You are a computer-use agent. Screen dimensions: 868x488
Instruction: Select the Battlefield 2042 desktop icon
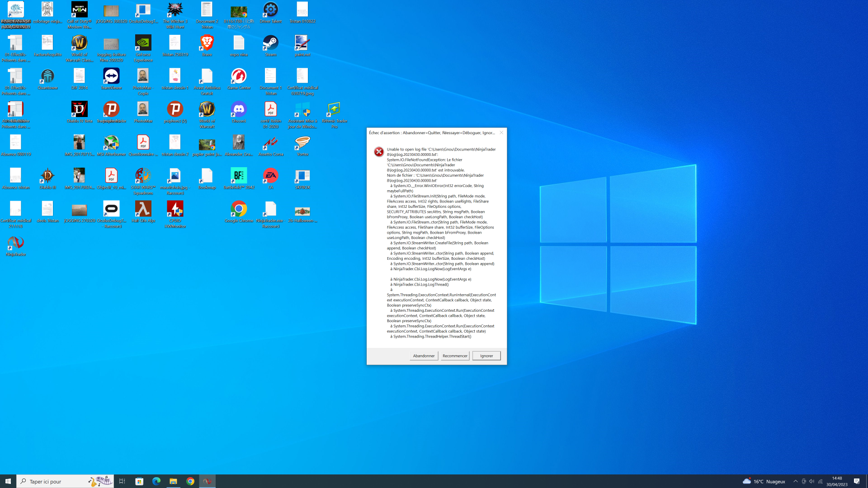239,177
